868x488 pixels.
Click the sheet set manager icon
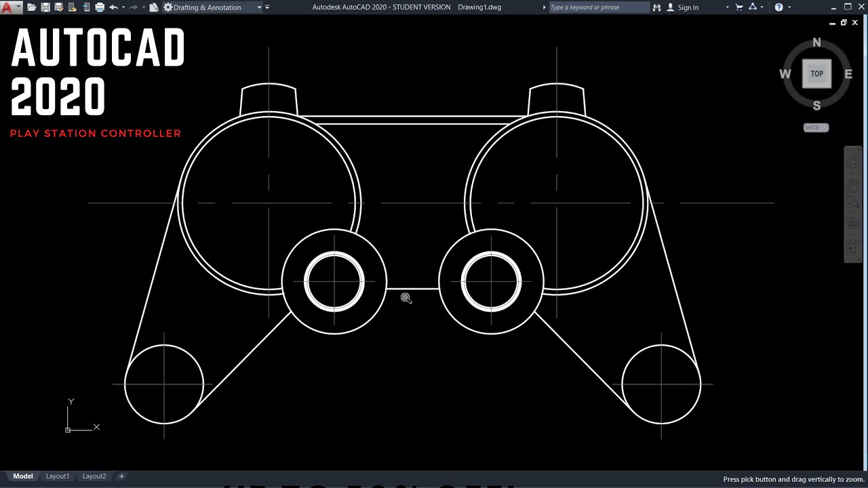154,7
